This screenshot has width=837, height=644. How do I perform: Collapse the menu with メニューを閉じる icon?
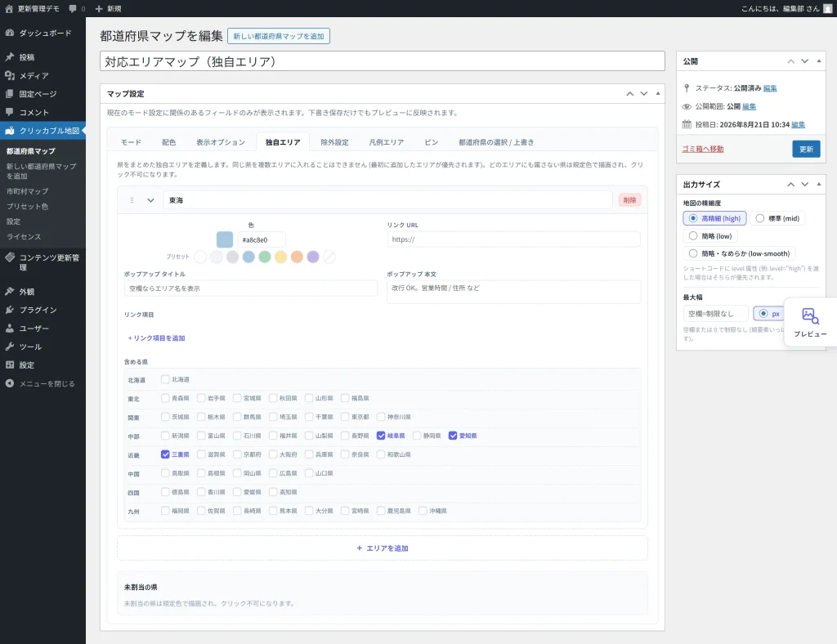pyautogui.click(x=10, y=383)
